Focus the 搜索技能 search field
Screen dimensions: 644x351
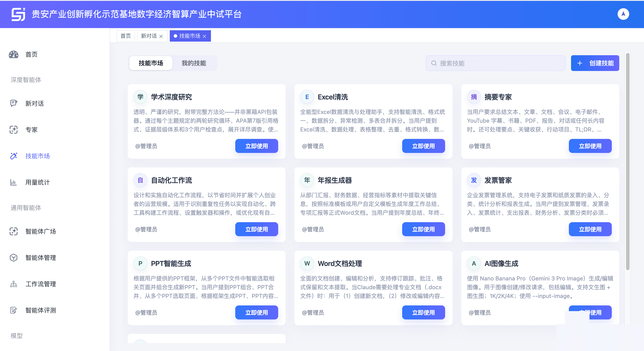495,63
